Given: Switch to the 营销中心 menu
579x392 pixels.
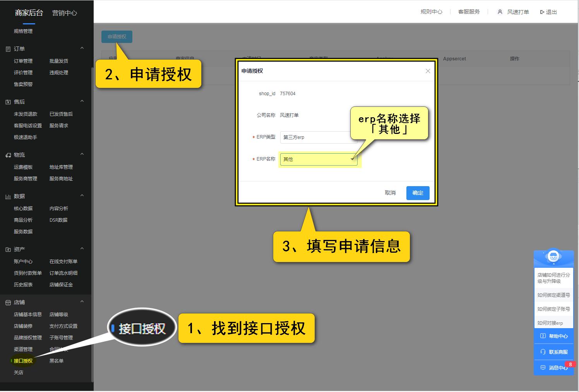Looking at the screenshot, I should pos(64,13).
